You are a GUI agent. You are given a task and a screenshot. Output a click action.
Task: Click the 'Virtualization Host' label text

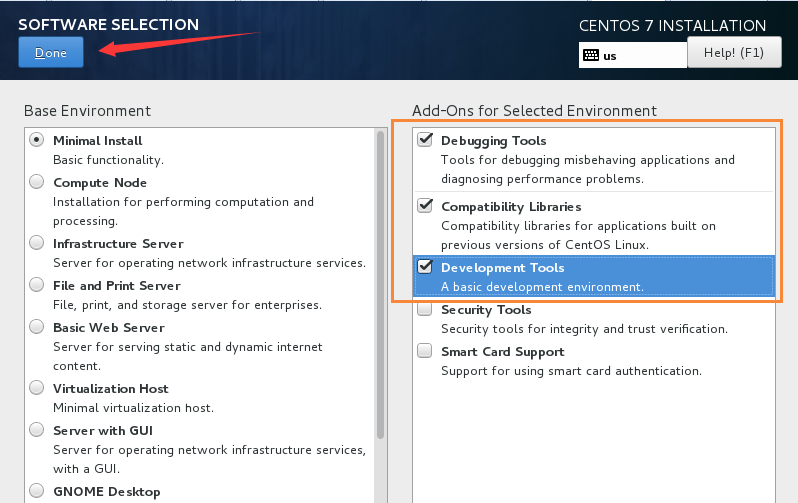110,389
